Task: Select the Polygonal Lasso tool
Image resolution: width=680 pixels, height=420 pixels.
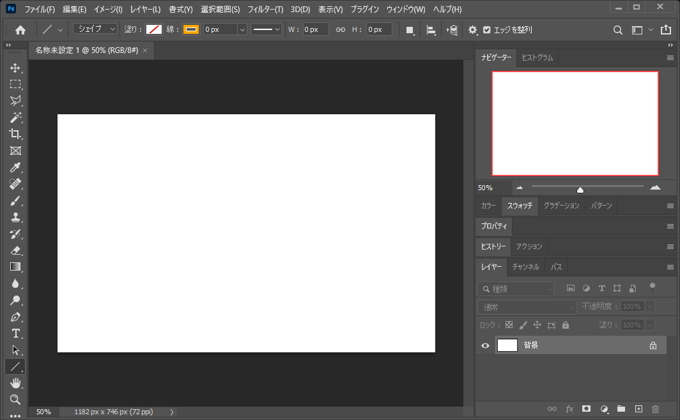Action: [15, 101]
